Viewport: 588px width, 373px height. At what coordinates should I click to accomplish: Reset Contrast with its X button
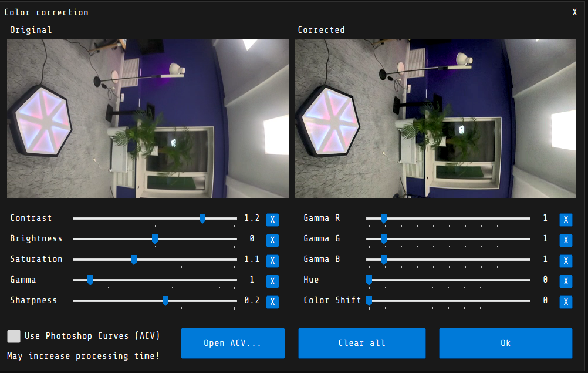coord(272,220)
